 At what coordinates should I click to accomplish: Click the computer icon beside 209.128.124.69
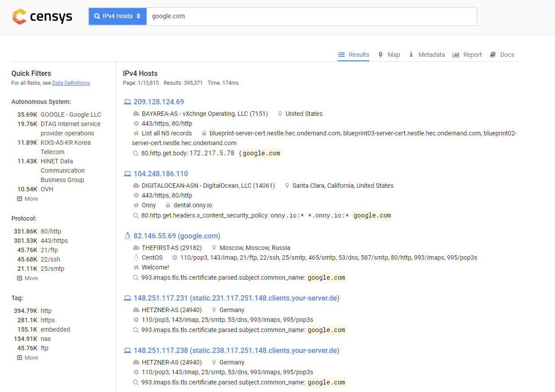[x=128, y=102]
